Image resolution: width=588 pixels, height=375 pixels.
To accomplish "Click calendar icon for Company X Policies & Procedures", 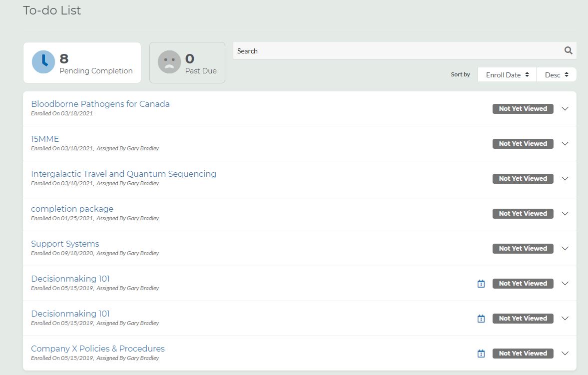I will [481, 354].
